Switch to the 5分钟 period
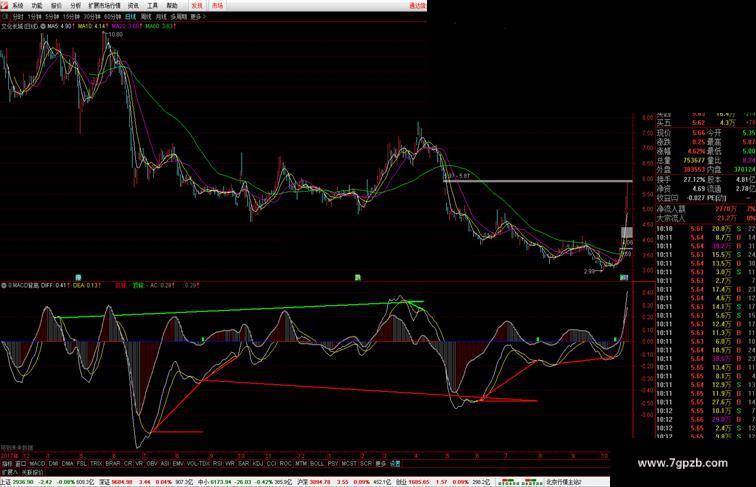This screenshot has height=487, width=756. pos(52,16)
